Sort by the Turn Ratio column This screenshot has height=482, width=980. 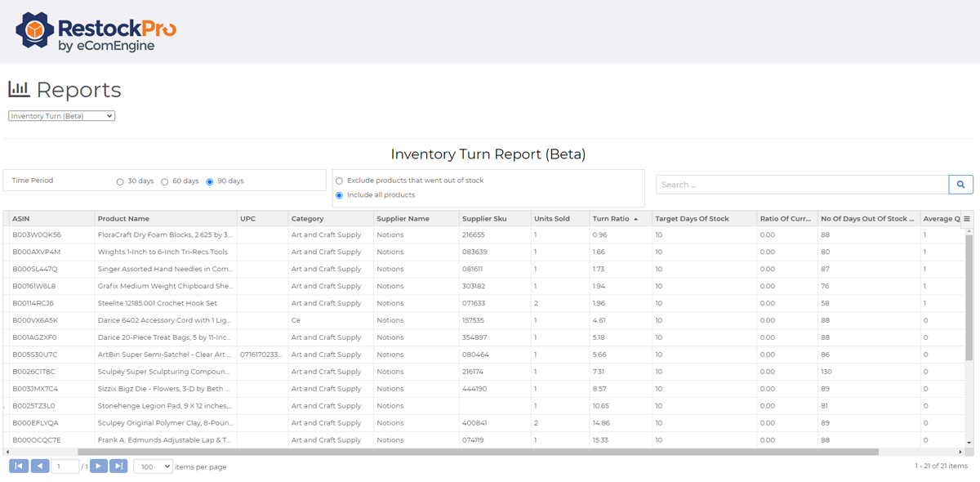point(611,219)
